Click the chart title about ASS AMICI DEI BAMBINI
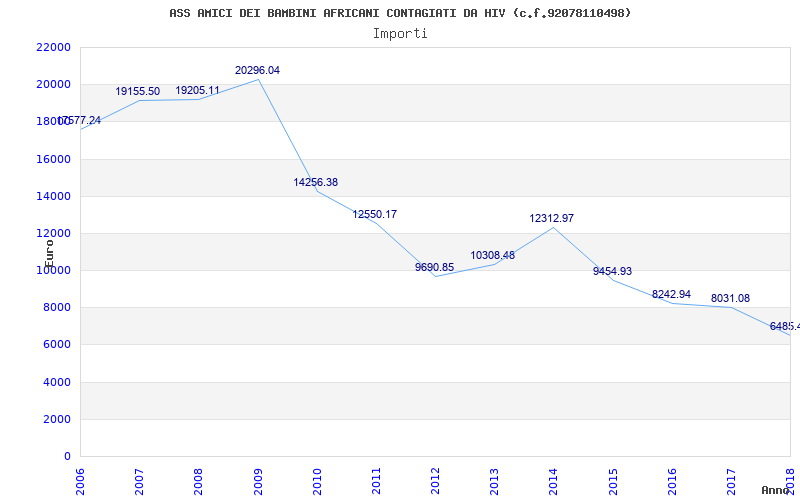Screen dimensions: 800x500 point(400,13)
